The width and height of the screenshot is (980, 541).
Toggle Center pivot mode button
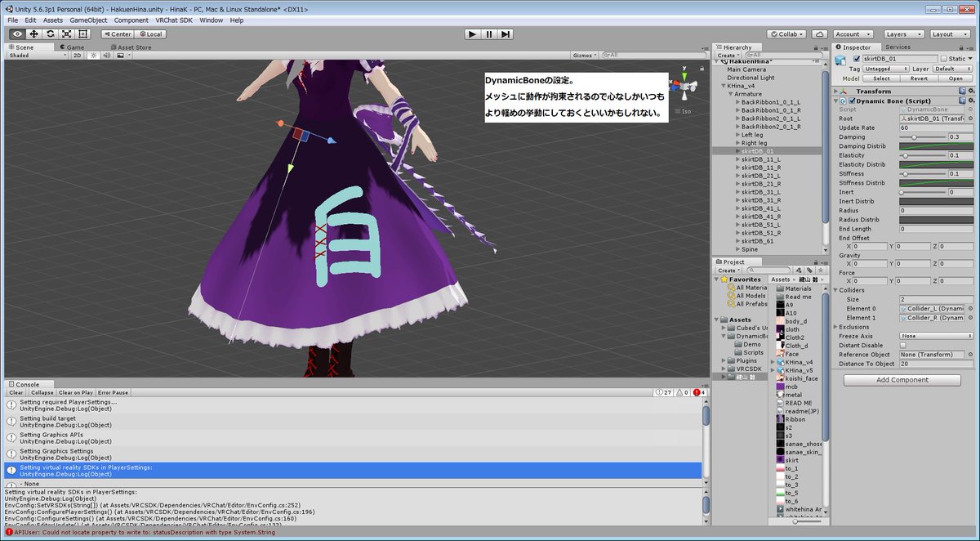[x=118, y=34]
